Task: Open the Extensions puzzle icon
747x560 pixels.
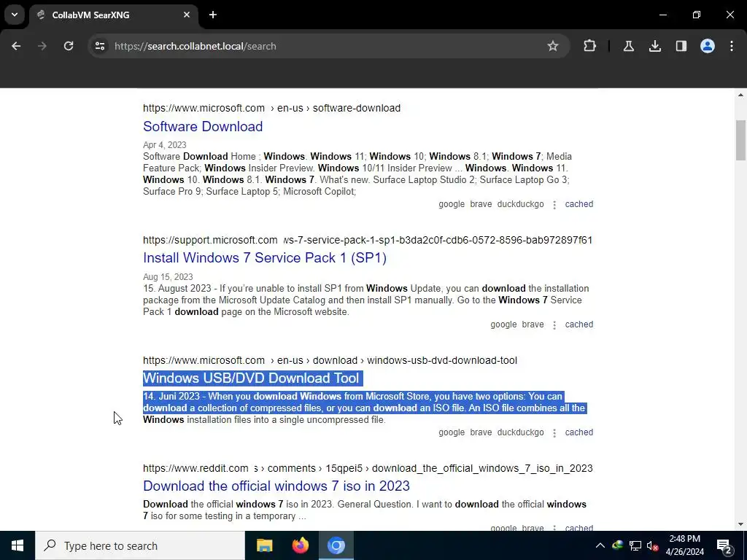Action: [x=589, y=46]
